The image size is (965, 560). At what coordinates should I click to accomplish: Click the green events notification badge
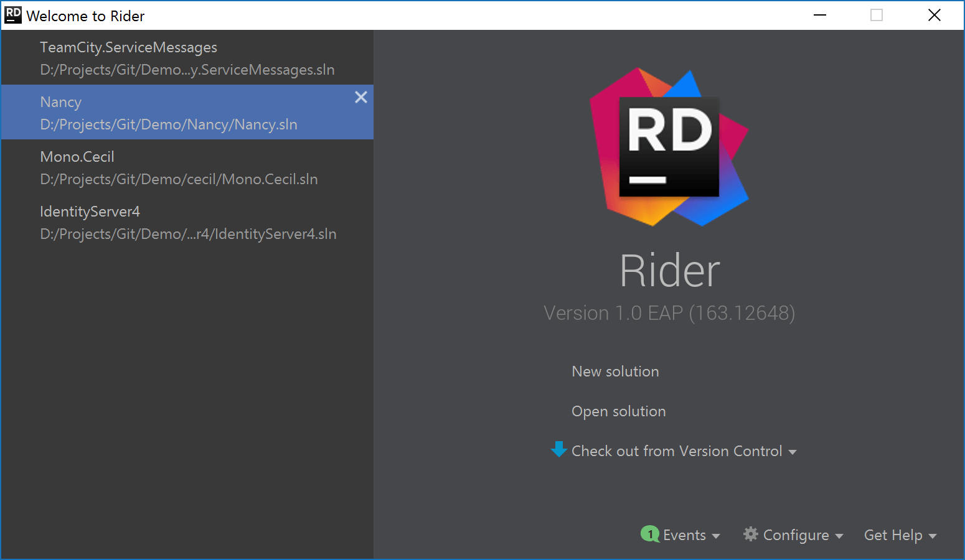tap(650, 534)
